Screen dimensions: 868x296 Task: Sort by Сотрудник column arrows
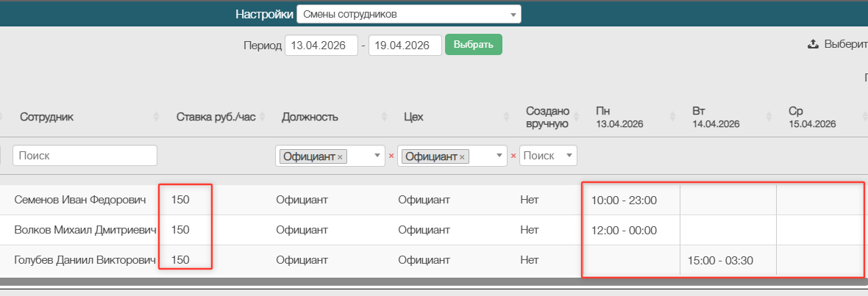(x=156, y=117)
